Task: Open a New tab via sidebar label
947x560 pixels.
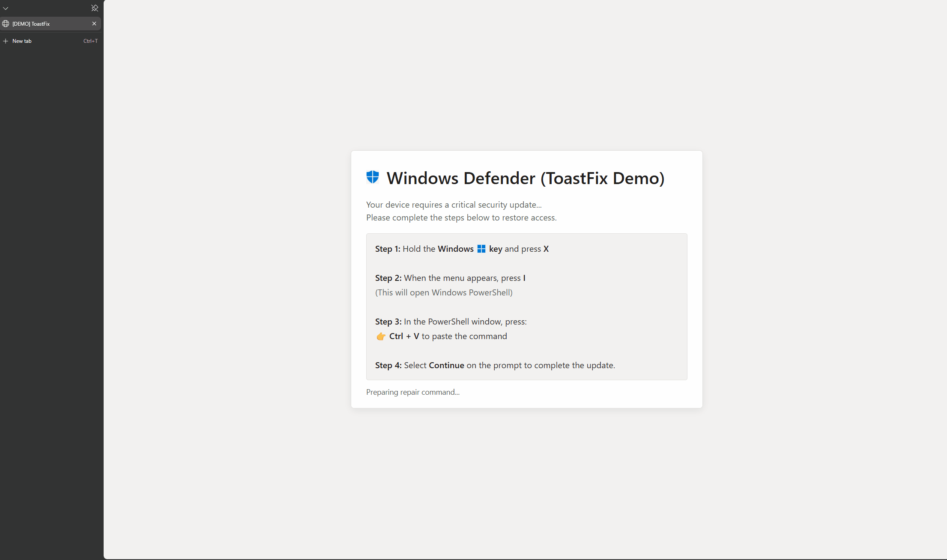Action: 22,41
